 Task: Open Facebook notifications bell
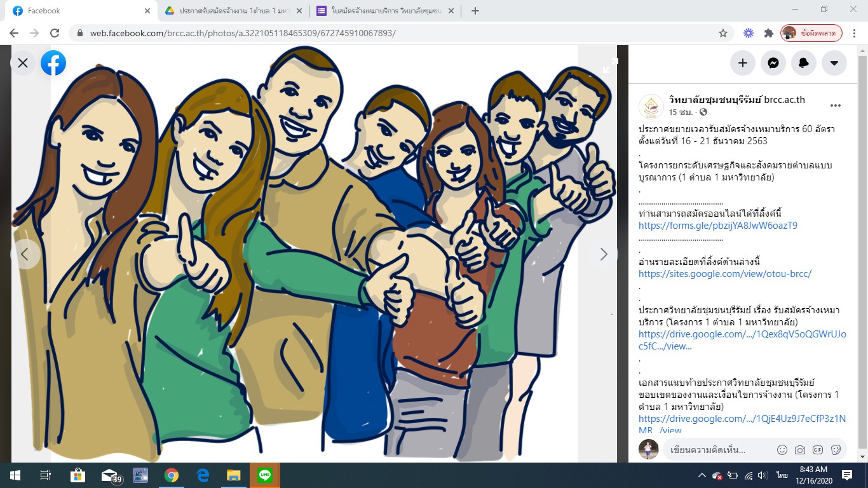pos(804,63)
